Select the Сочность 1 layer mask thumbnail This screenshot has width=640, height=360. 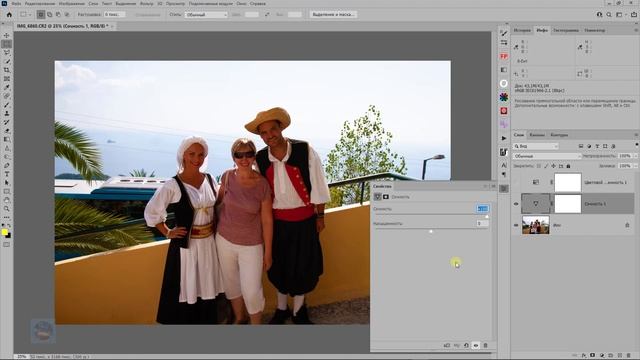(x=568, y=204)
